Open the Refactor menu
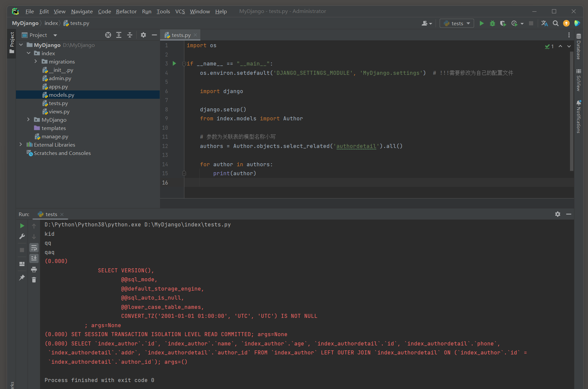Image resolution: width=588 pixels, height=389 pixels. click(126, 11)
